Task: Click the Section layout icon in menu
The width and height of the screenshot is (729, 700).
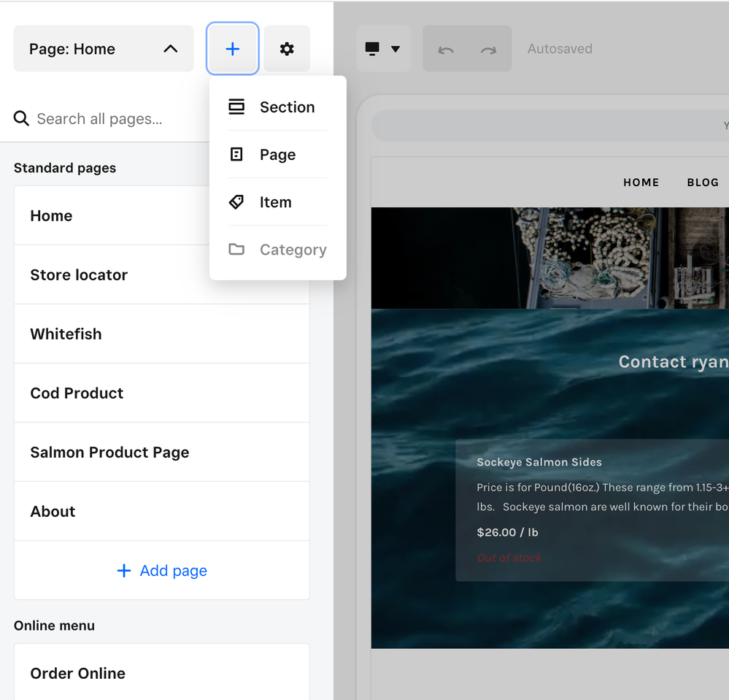Action: 236,107
